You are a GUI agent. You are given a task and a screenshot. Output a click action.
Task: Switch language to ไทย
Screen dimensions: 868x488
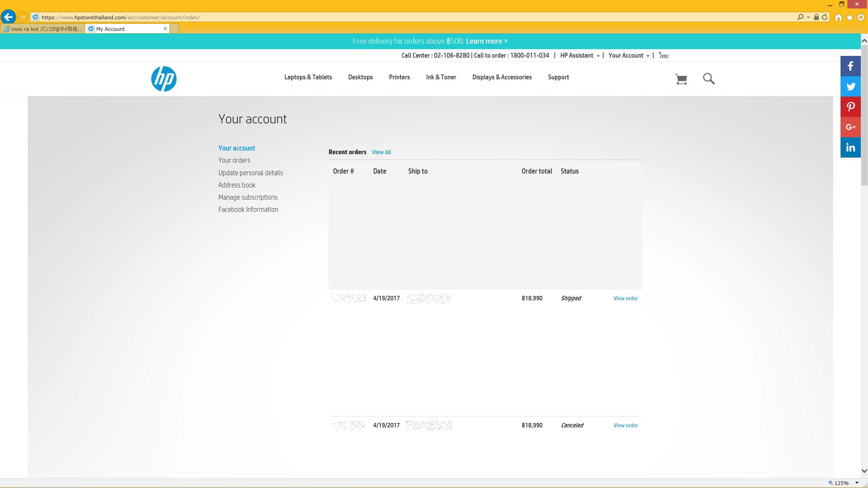click(663, 56)
